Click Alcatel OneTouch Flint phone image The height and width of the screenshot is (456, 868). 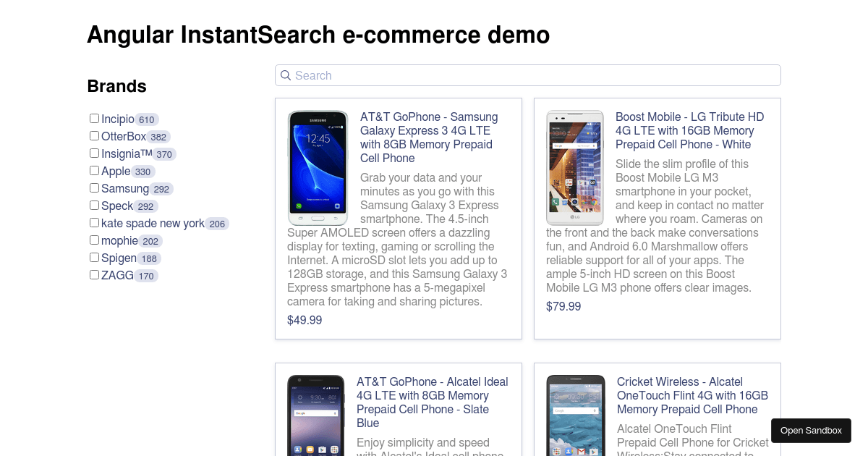pos(576,415)
